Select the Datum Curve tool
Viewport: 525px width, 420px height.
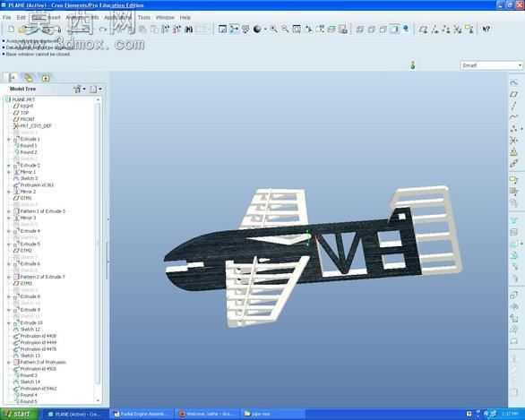513,117
